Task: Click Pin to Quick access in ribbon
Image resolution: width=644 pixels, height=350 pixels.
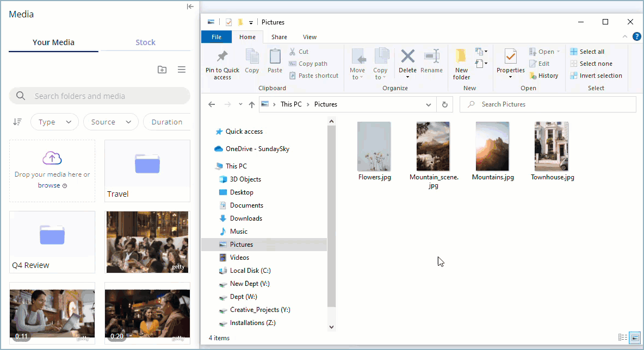Action: (222, 65)
